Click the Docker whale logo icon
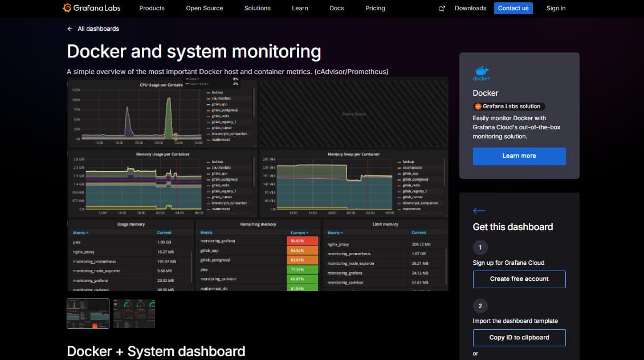Image resolution: width=644 pixels, height=360 pixels. (482, 73)
